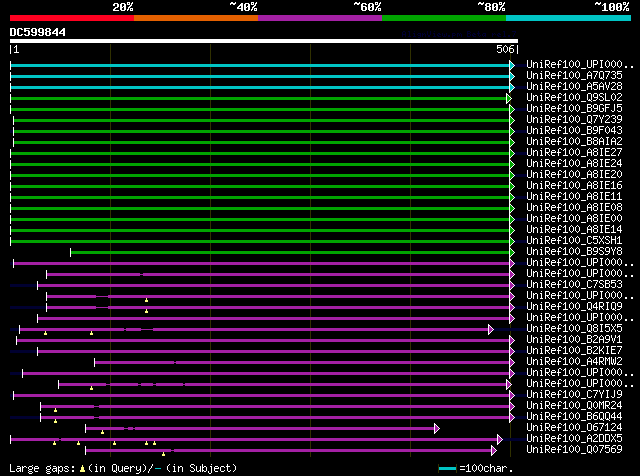Click the green arrowhead ending Q9SL02 alignment
The width and height of the screenshot is (640, 476).
coord(509,98)
